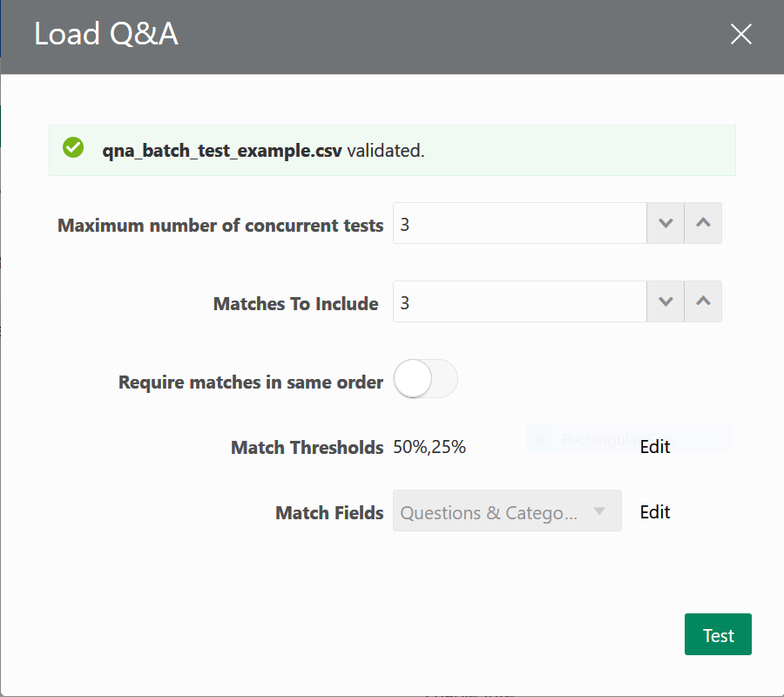This screenshot has width=784, height=697.
Task: Click the green validation checkmark icon
Action: click(x=72, y=147)
